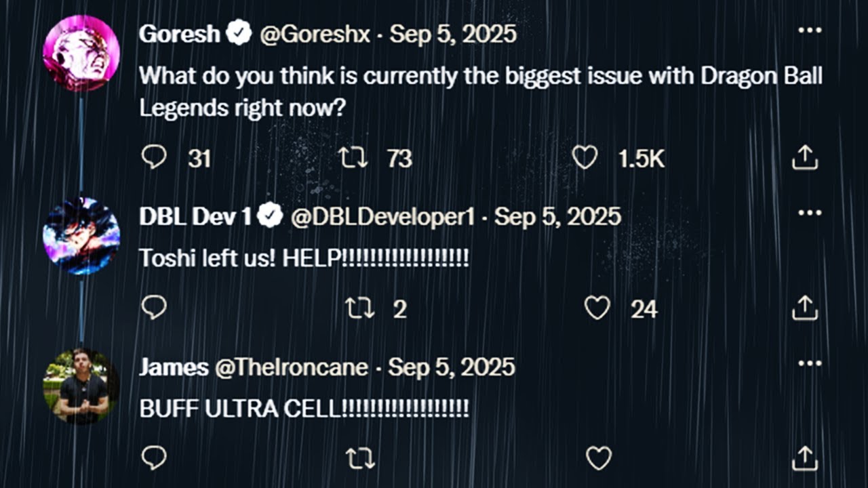Open the @Goreshx profile handle link
This screenshot has width=868, height=488.
pyautogui.click(x=315, y=33)
